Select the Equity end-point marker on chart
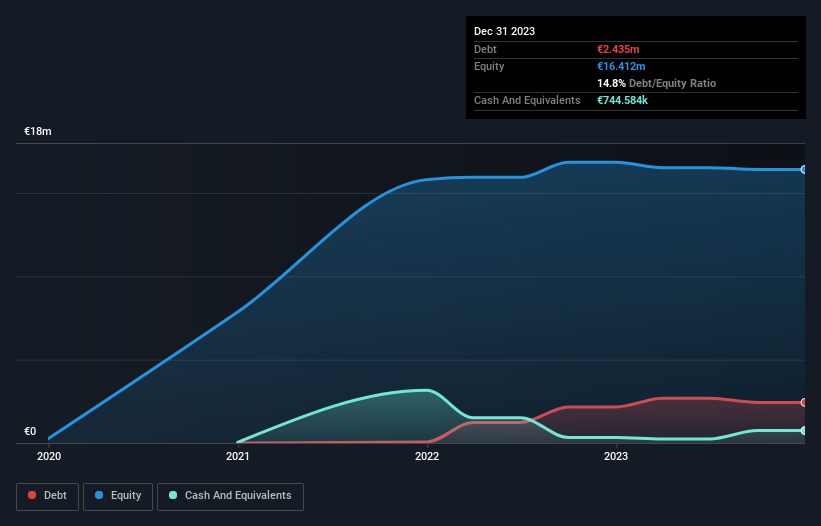The image size is (821, 526). click(804, 170)
